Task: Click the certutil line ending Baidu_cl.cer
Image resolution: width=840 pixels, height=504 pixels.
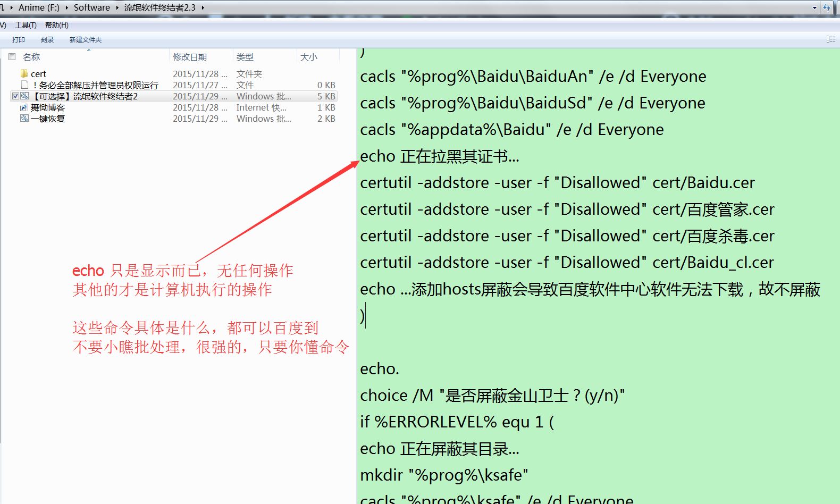Action: 567,263
